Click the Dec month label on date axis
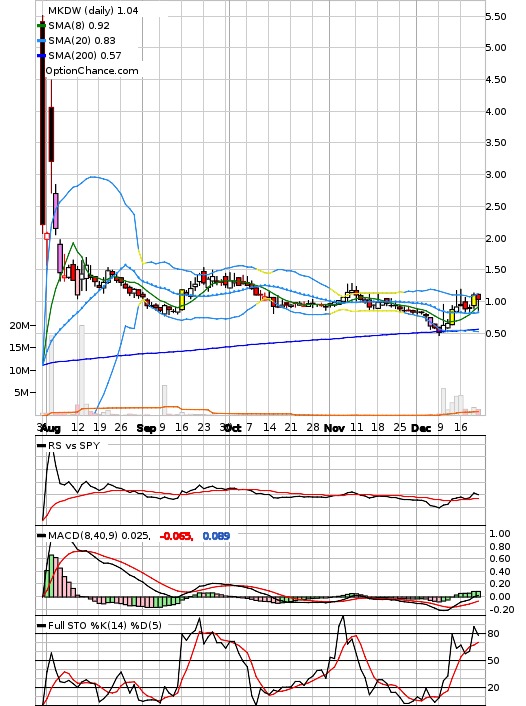Screen dimensions: 526x706 pos(421,428)
